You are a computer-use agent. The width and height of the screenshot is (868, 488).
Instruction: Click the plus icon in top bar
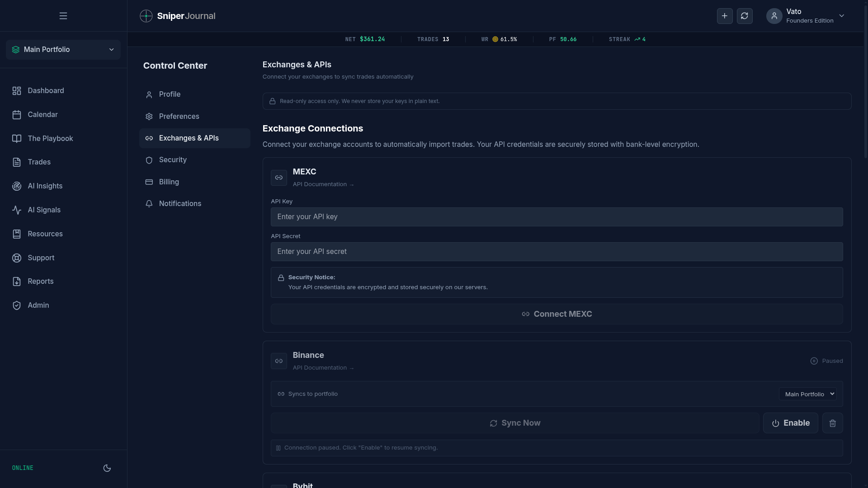pyautogui.click(x=725, y=16)
